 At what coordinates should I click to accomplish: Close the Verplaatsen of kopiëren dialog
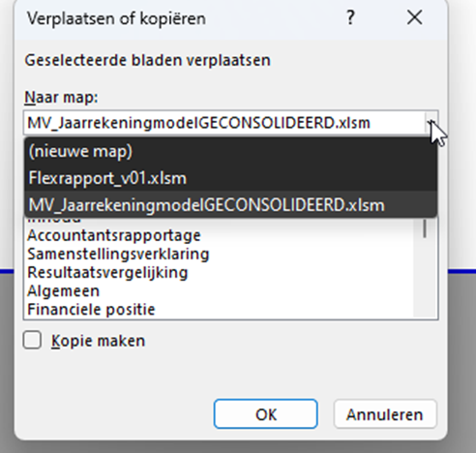414,17
